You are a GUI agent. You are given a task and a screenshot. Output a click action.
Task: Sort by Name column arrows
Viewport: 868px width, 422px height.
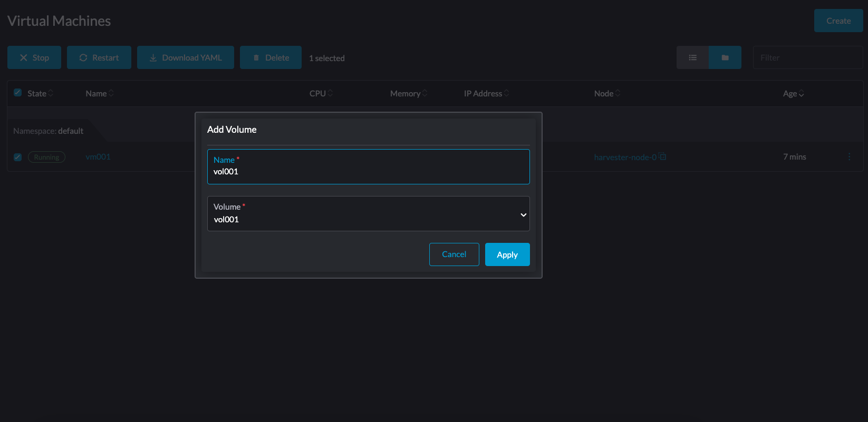click(x=111, y=93)
